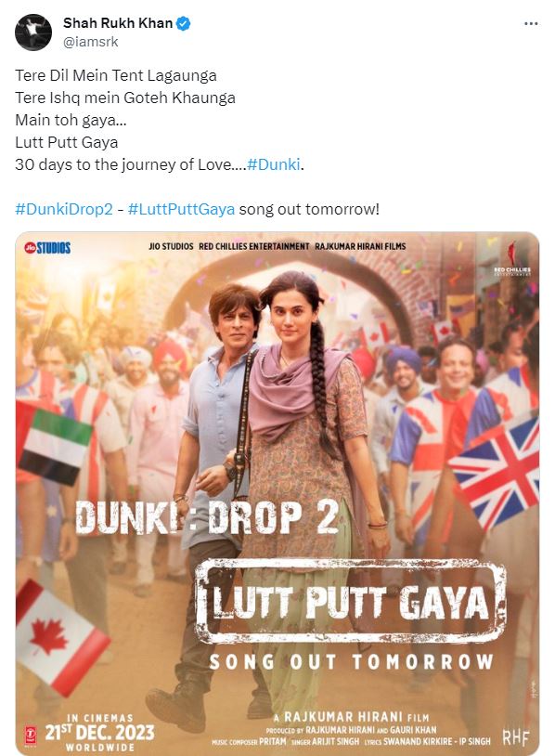Click the Red Chillies logo on poster
The image size is (555, 756).
click(x=512, y=259)
